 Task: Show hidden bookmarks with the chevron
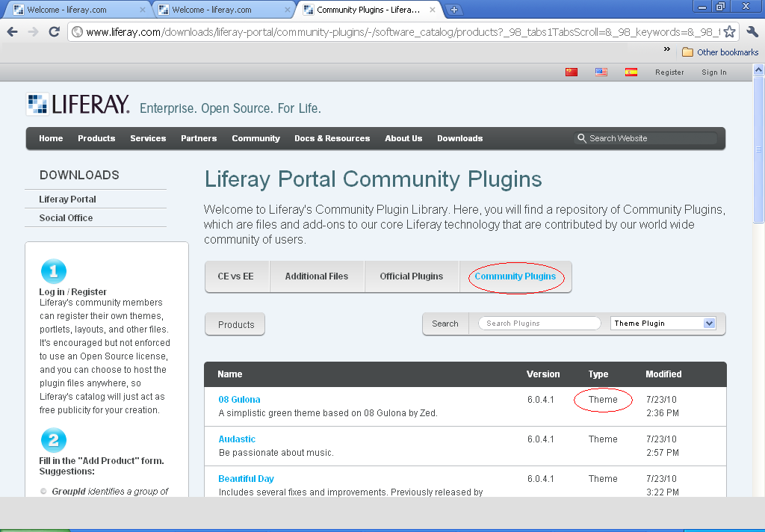(667, 49)
